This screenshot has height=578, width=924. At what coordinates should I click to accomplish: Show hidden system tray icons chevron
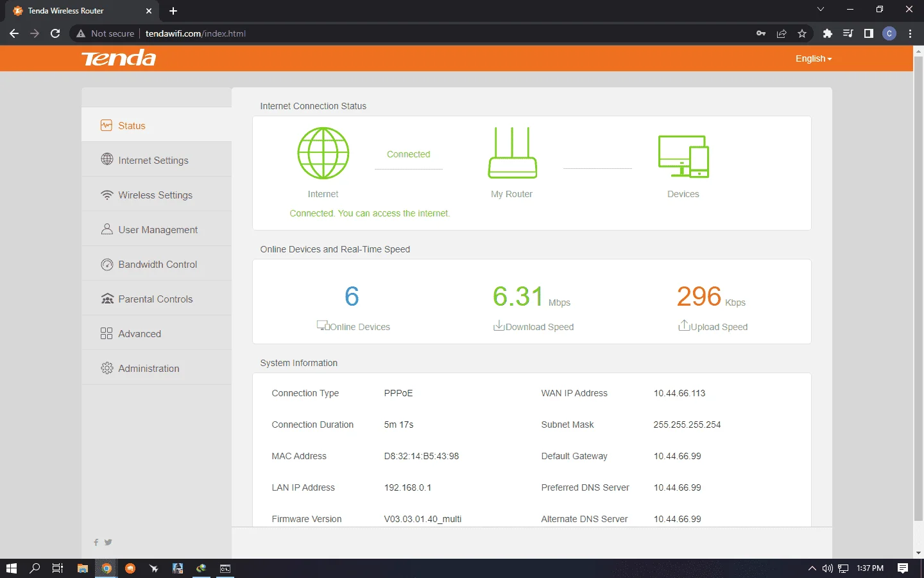(x=812, y=568)
